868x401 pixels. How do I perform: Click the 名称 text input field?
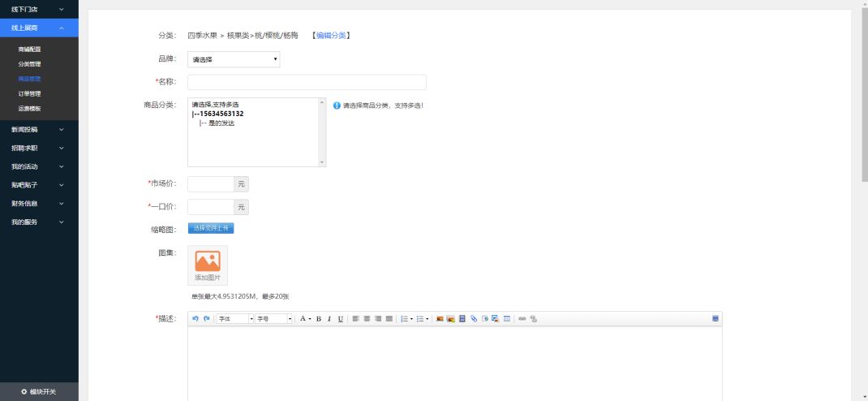307,82
